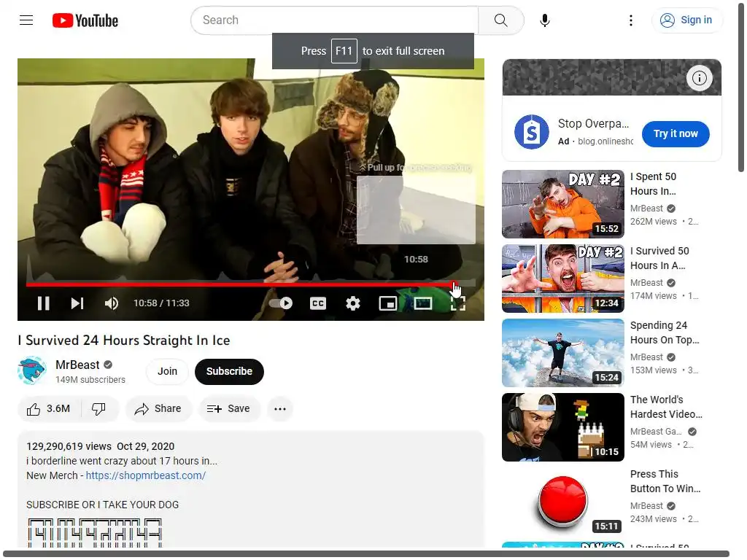This screenshot has width=747, height=560.
Task: Click the progress bar scrubber handle
Action: click(x=454, y=284)
